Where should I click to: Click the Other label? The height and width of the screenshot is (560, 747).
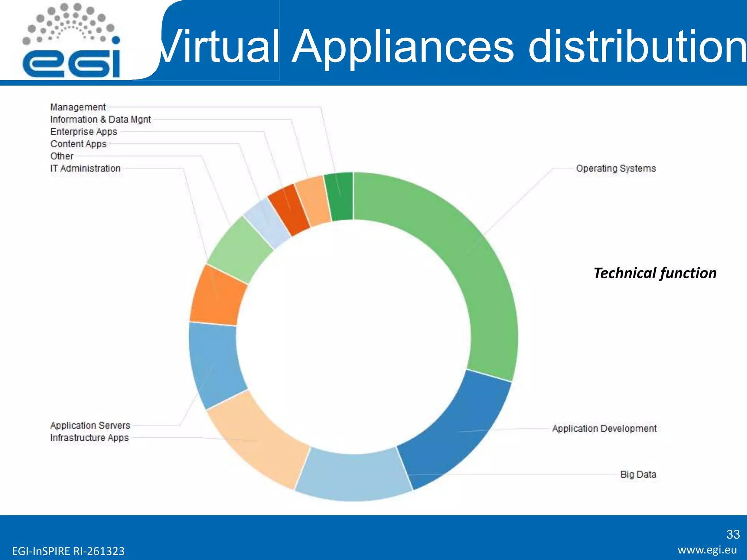(x=62, y=156)
